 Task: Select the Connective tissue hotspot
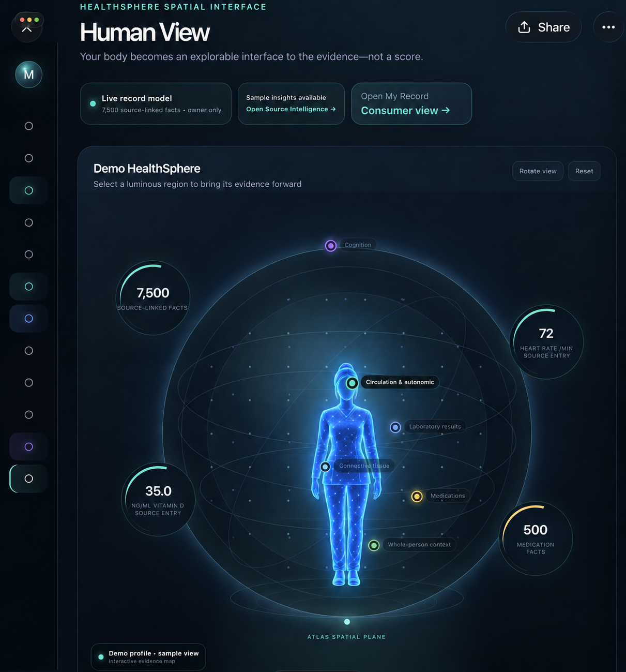325,467
